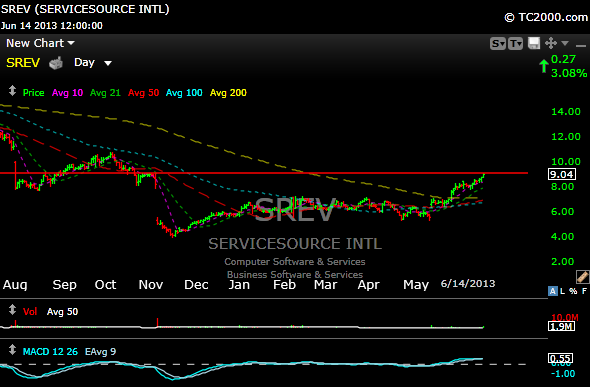Screen dimensions: 590x387
Task: Select the Vol indicator legend
Action: (30, 312)
